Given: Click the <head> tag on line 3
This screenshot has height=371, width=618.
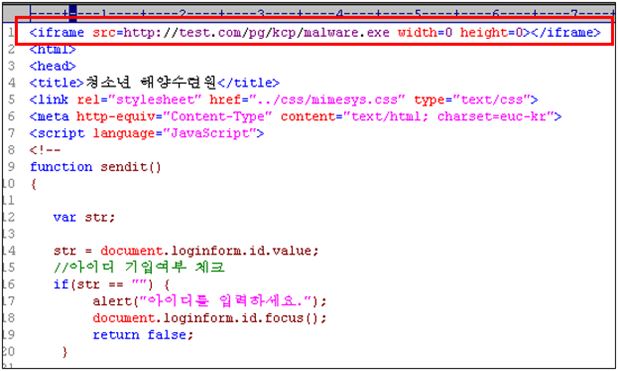Looking at the screenshot, I should click(52, 66).
